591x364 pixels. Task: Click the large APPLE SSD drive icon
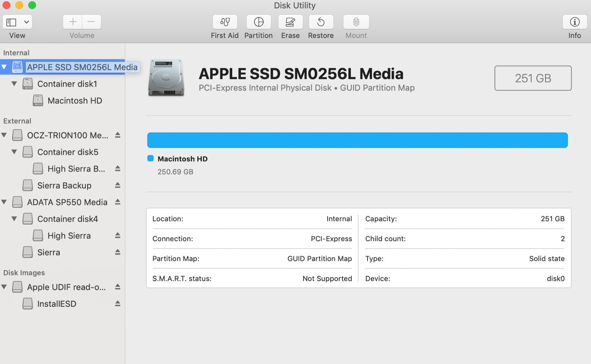(166, 78)
